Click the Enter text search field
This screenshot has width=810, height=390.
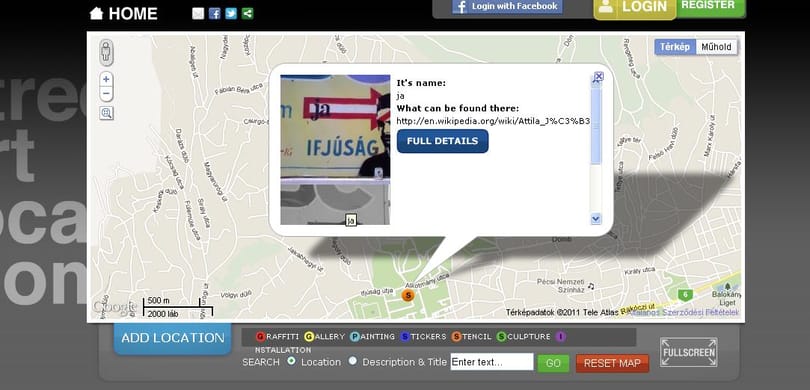coord(492,362)
